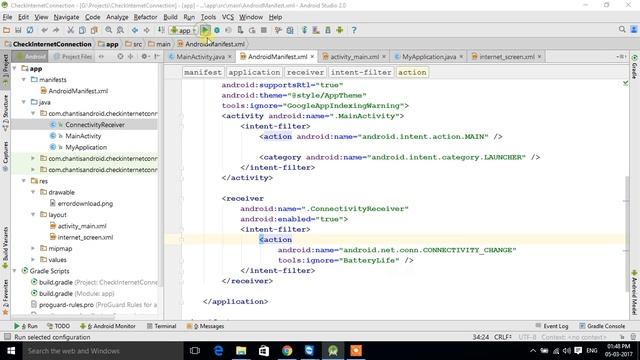Click the Make Project icon

[x=161, y=30]
